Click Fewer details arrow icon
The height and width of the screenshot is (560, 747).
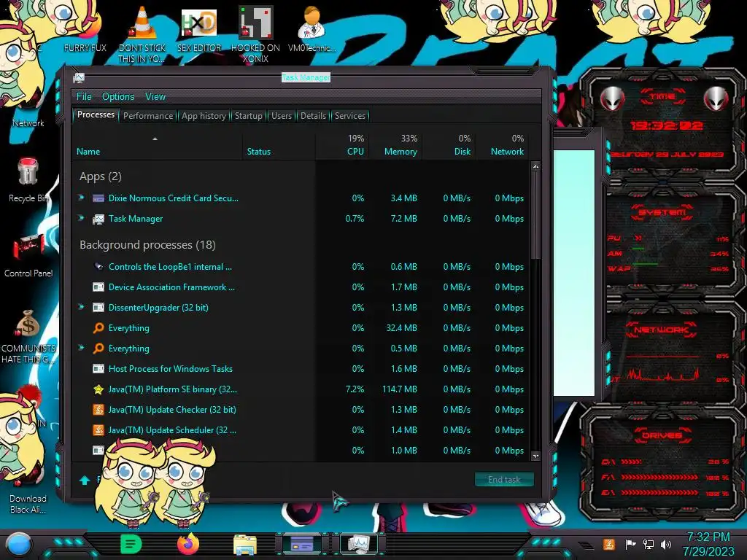85,480
